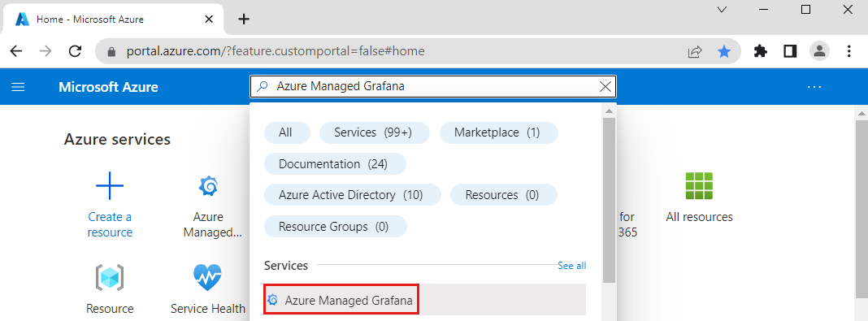
Task: Open a new browser tab
Action: [x=244, y=20]
